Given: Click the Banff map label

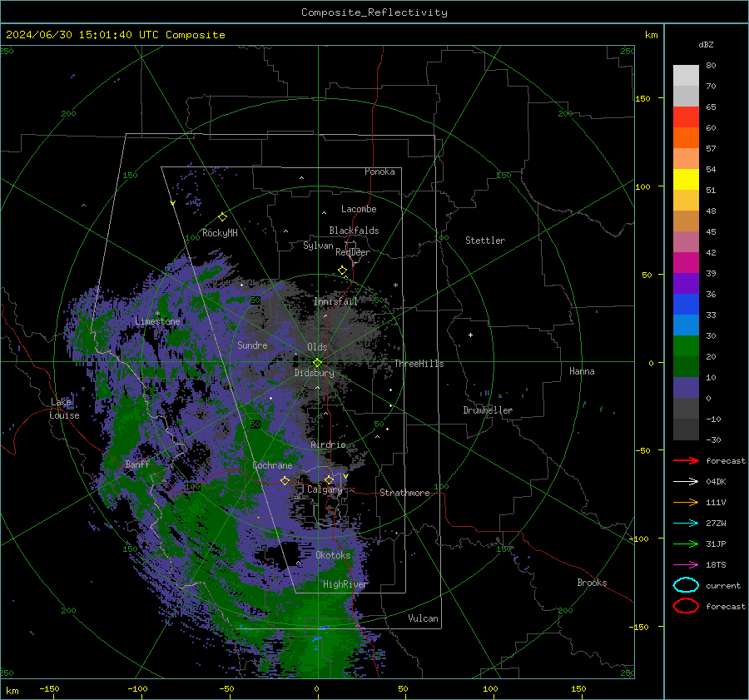Looking at the screenshot, I should click(137, 464).
